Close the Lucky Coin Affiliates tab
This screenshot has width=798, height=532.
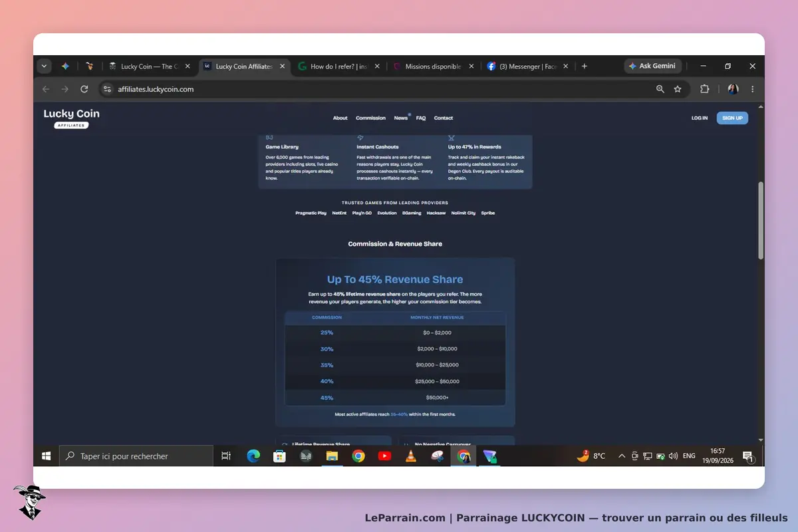[x=282, y=66]
